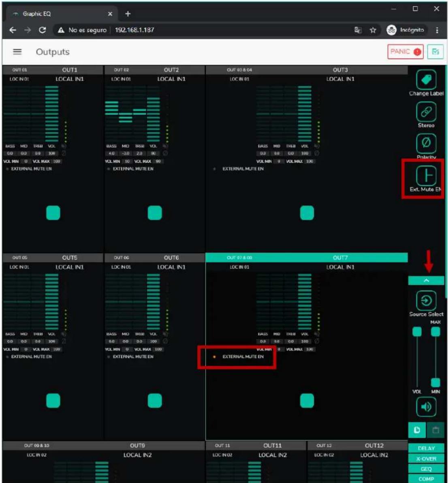The height and width of the screenshot is (483, 448).
Task: Click the VOL MAX value on OUT2
Action: (158, 161)
